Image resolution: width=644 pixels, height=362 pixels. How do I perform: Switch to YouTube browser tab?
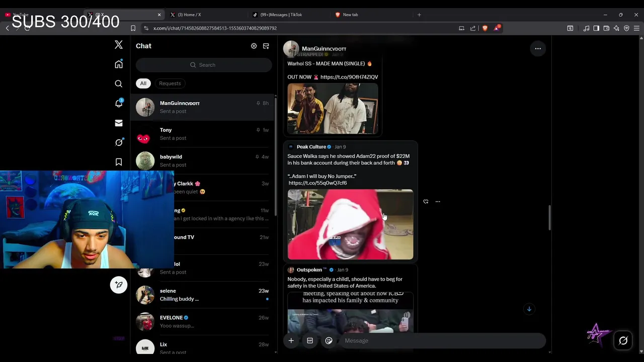coord(40,15)
